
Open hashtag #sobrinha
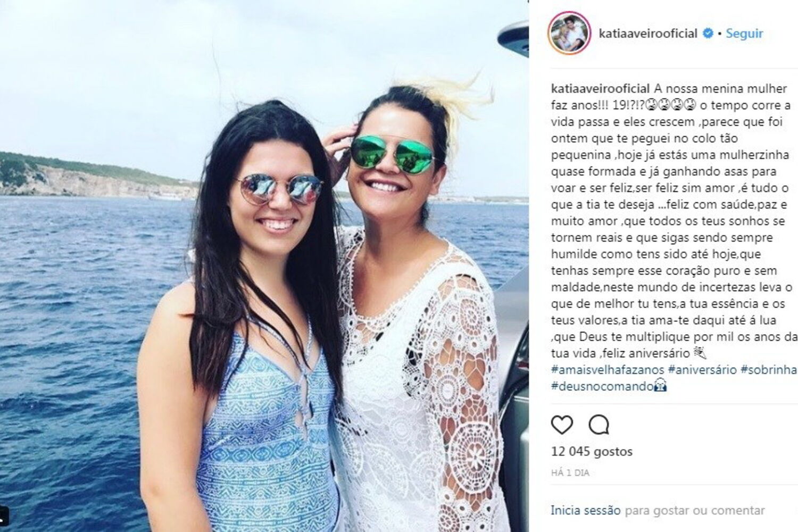coord(769,370)
